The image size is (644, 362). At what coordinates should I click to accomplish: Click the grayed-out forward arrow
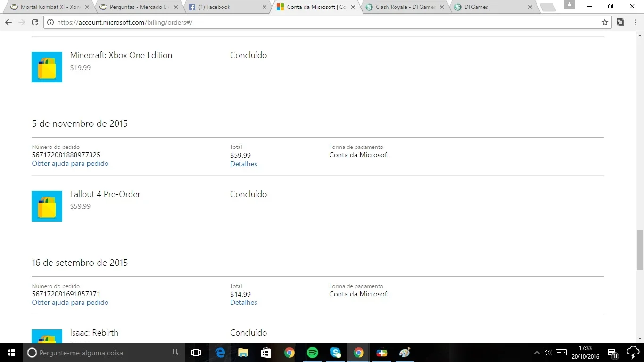coord(22,22)
